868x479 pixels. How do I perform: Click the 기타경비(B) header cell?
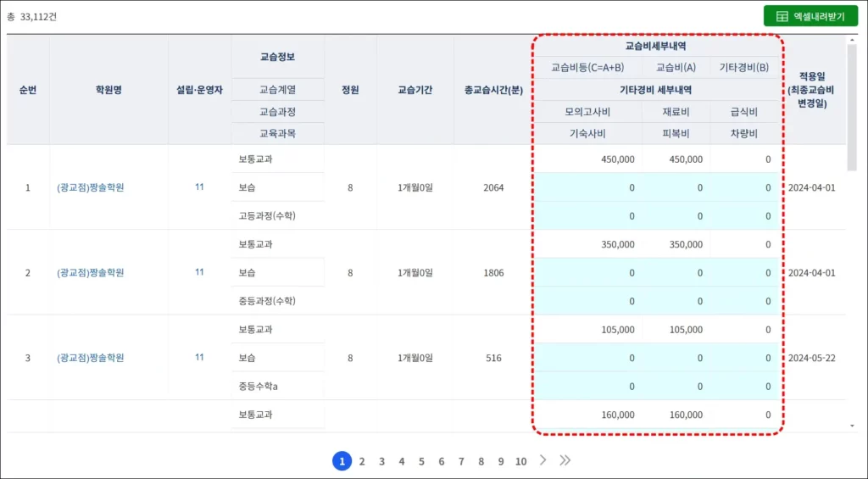click(744, 68)
